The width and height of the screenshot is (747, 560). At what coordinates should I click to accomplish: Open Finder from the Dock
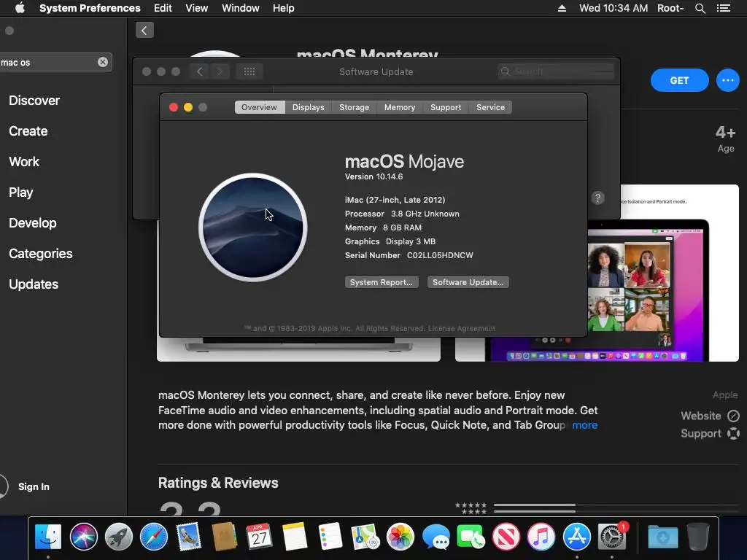(48, 537)
